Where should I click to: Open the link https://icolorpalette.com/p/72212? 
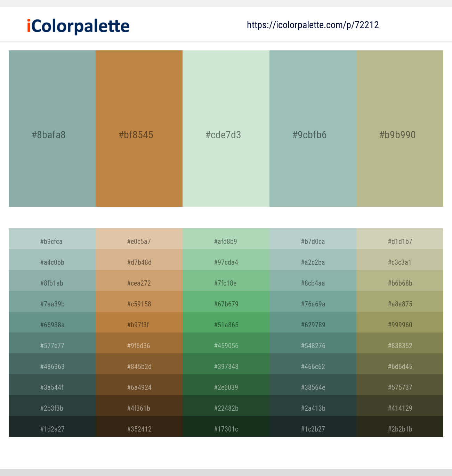click(313, 25)
